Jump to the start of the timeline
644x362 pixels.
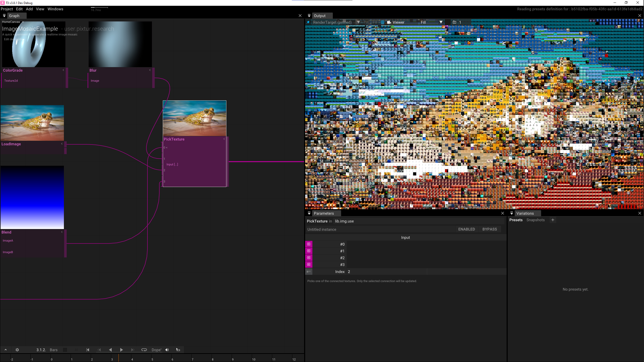point(88,350)
